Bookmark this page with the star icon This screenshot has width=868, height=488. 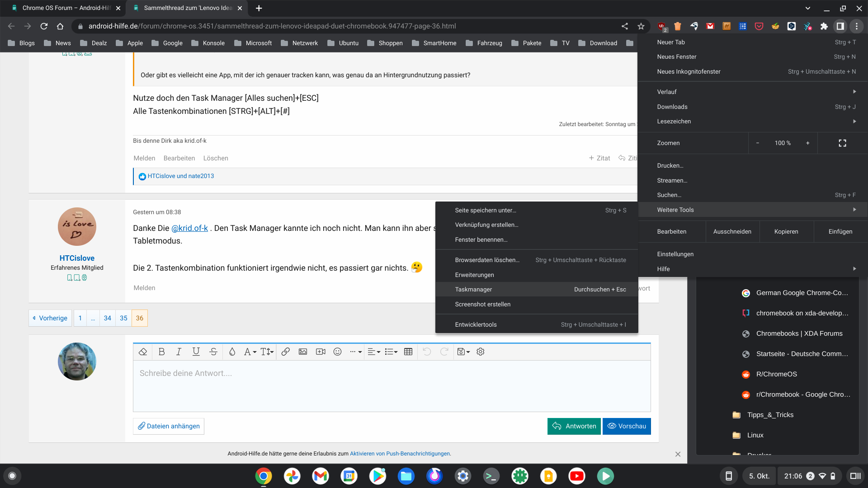pyautogui.click(x=641, y=26)
